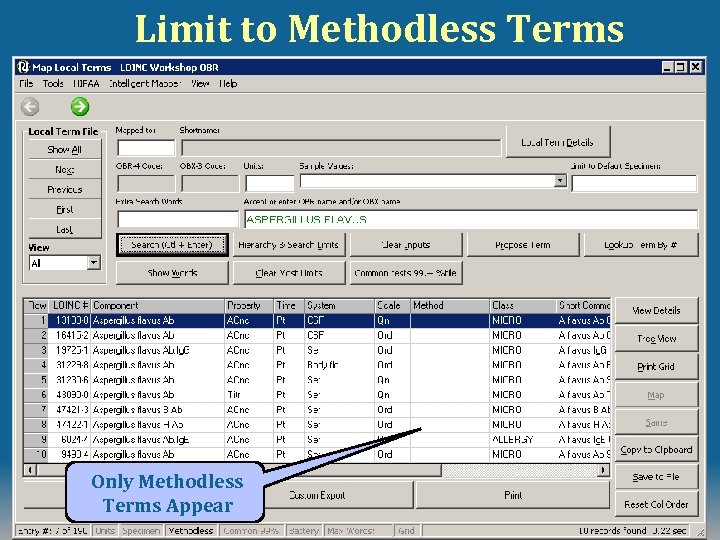Screen dimensions: 720x540
Task: Click Save to File button
Action: (656, 477)
